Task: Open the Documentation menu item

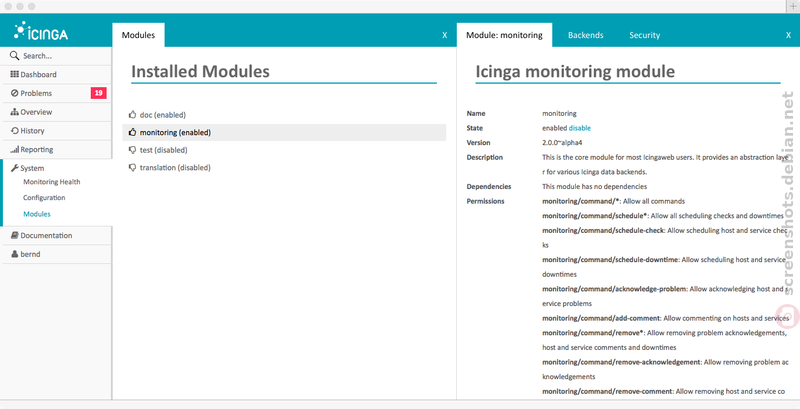Action: 56,236
